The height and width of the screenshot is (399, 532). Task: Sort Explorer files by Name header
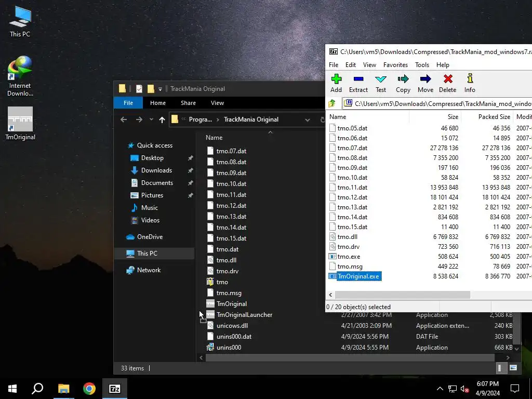pos(214,137)
